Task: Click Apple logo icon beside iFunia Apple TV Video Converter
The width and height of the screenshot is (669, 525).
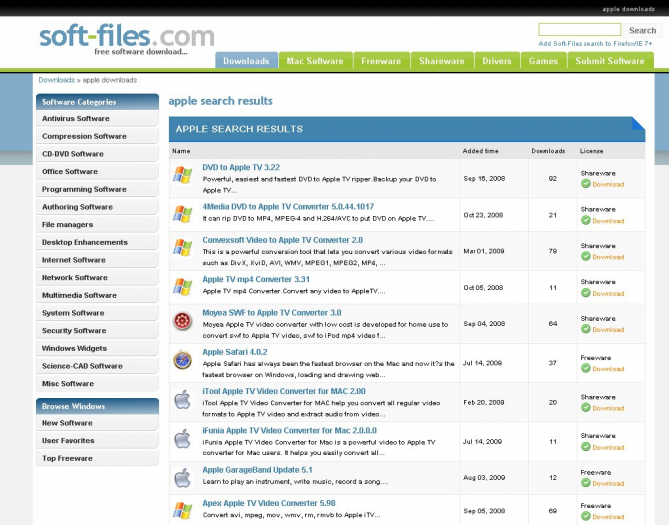Action: [x=183, y=439]
